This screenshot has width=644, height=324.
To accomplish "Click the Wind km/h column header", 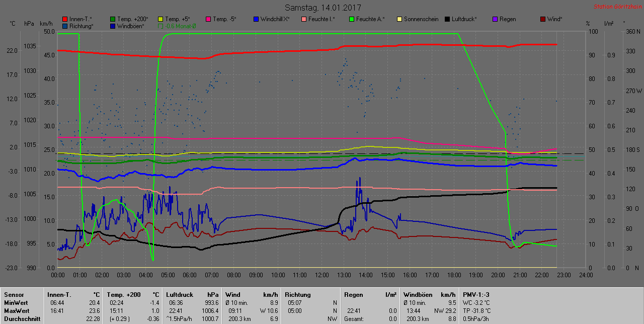I will 252,294.
